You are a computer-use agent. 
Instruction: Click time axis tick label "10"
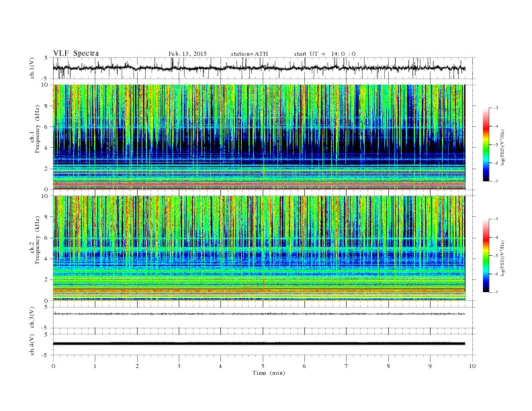(472, 366)
